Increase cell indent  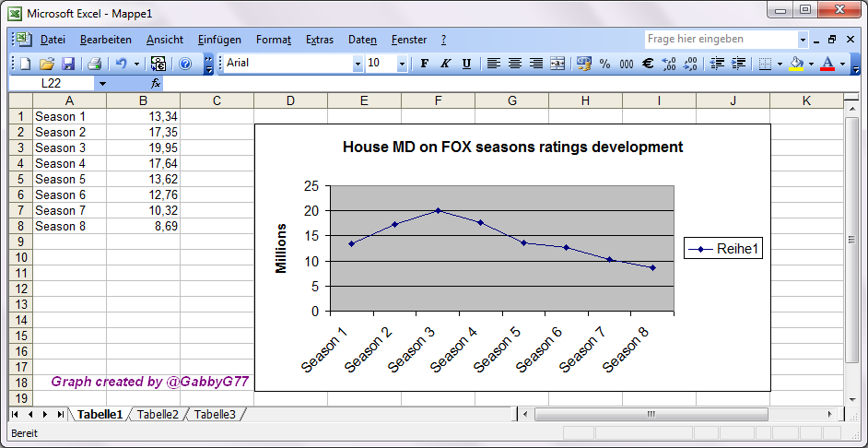point(738,64)
